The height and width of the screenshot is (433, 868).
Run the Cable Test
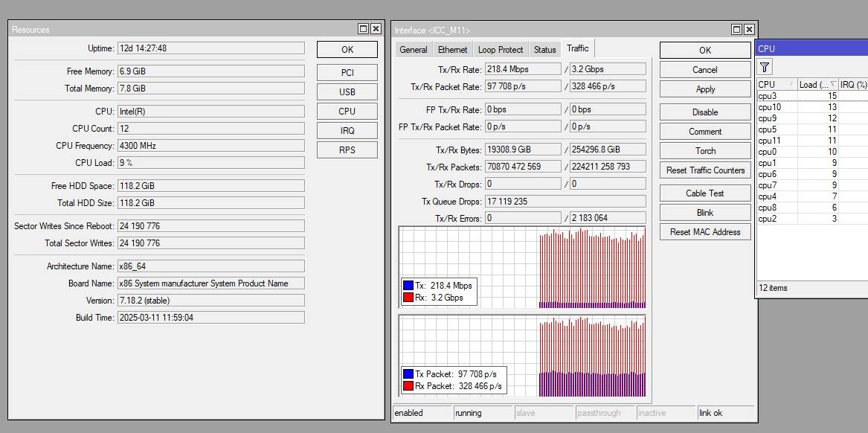705,193
